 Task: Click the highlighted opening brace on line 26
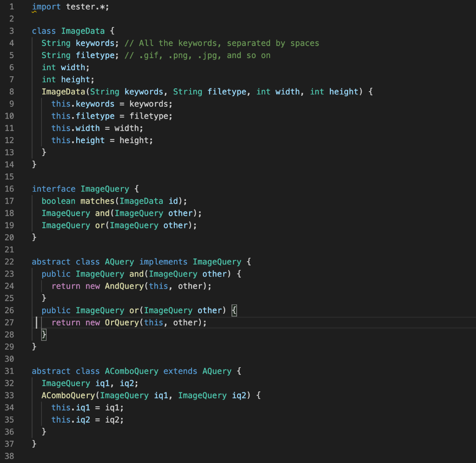234,310
